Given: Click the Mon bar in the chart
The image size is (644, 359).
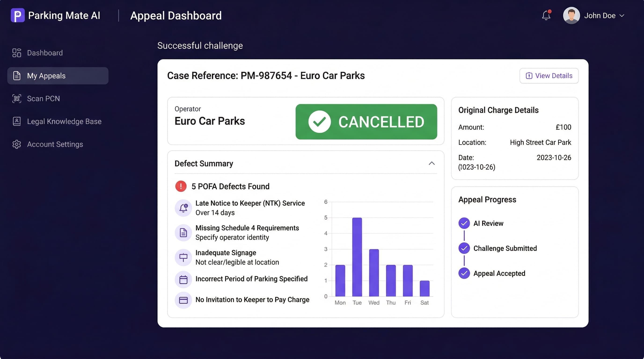Looking at the screenshot, I should [340, 281].
